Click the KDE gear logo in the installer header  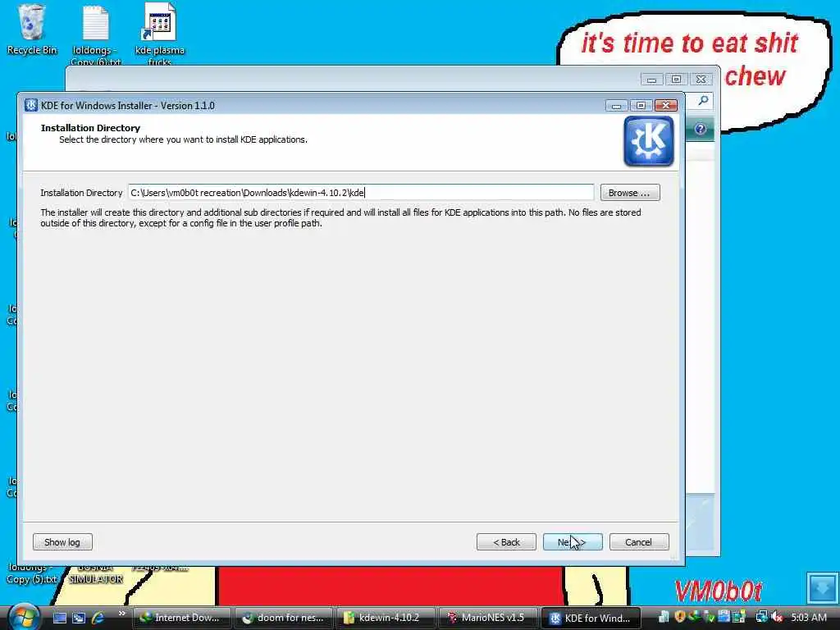pyautogui.click(x=648, y=141)
